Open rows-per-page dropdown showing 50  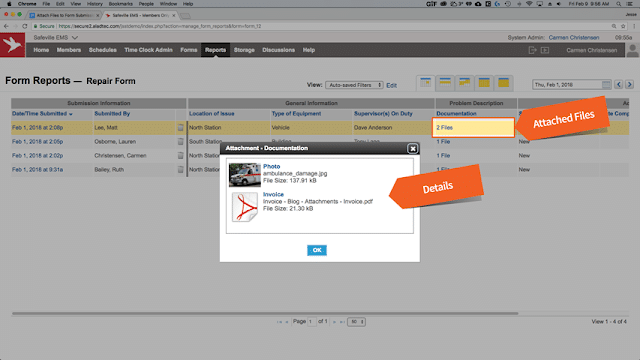click(356, 322)
